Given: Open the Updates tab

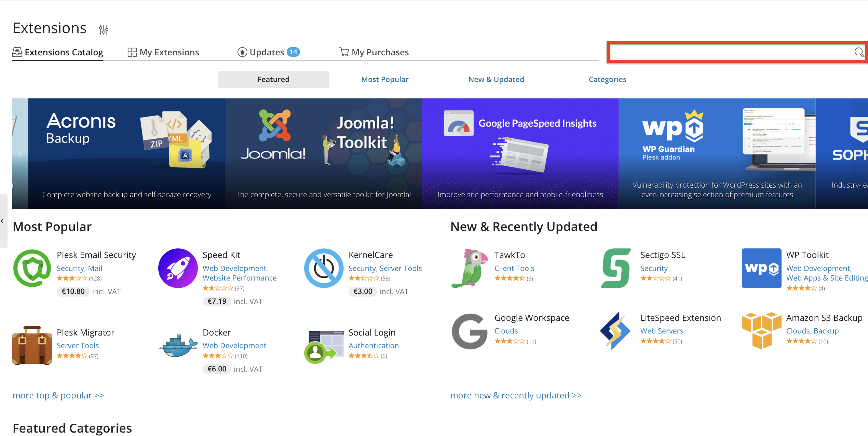Looking at the screenshot, I should point(269,52).
